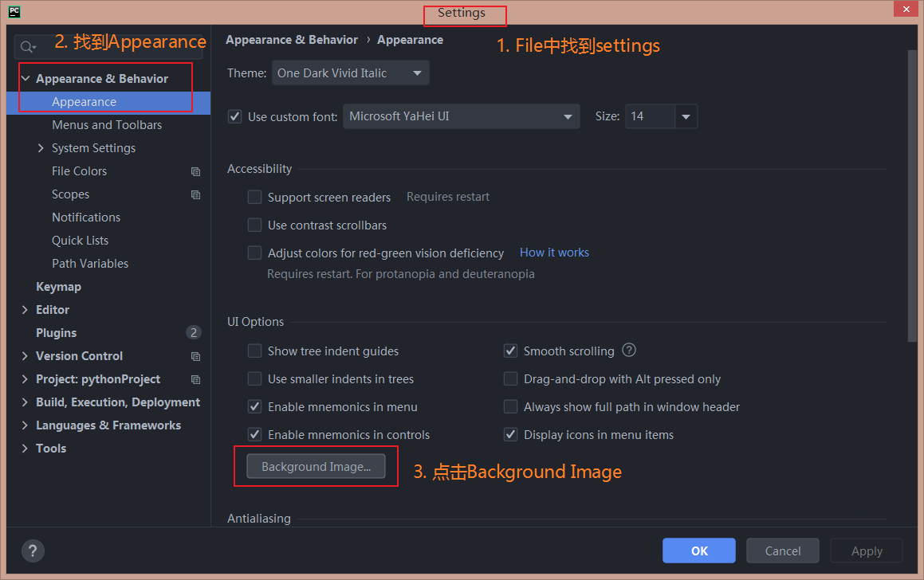
Task: Click the Smooth scrolling help icon
Action: (x=629, y=351)
